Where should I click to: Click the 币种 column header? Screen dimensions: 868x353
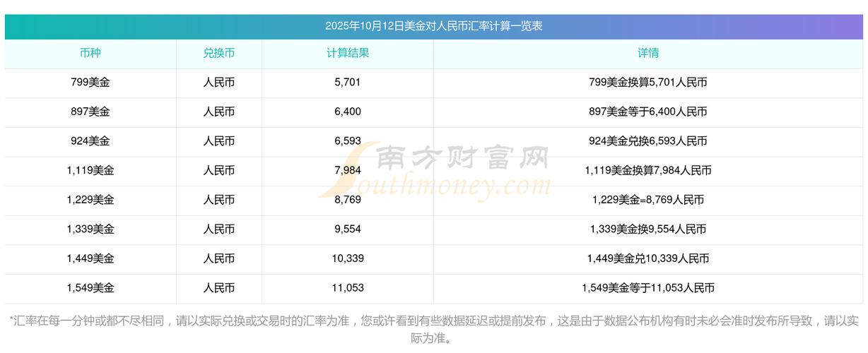point(90,53)
